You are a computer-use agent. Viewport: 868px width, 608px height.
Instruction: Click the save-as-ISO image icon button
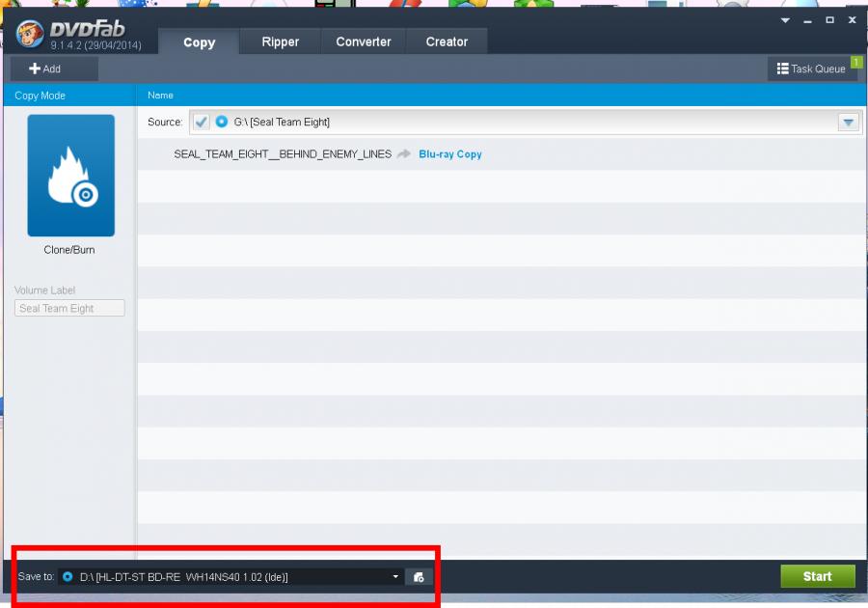click(x=419, y=577)
